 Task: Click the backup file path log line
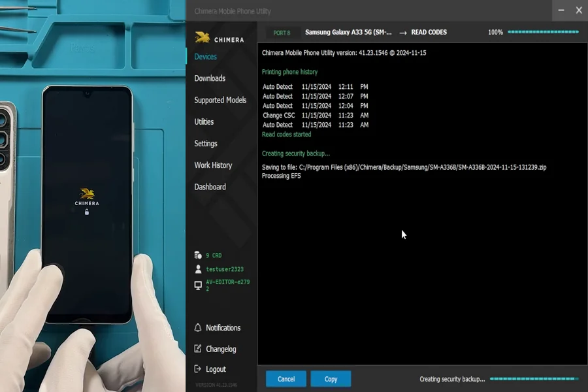(404, 167)
